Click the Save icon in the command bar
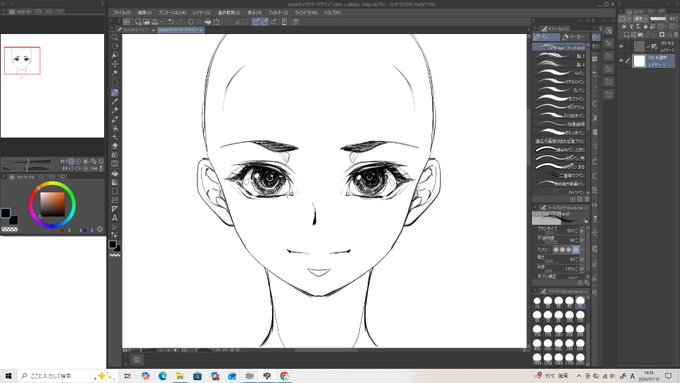Image resolution: width=680 pixels, height=383 pixels. pyautogui.click(x=155, y=21)
